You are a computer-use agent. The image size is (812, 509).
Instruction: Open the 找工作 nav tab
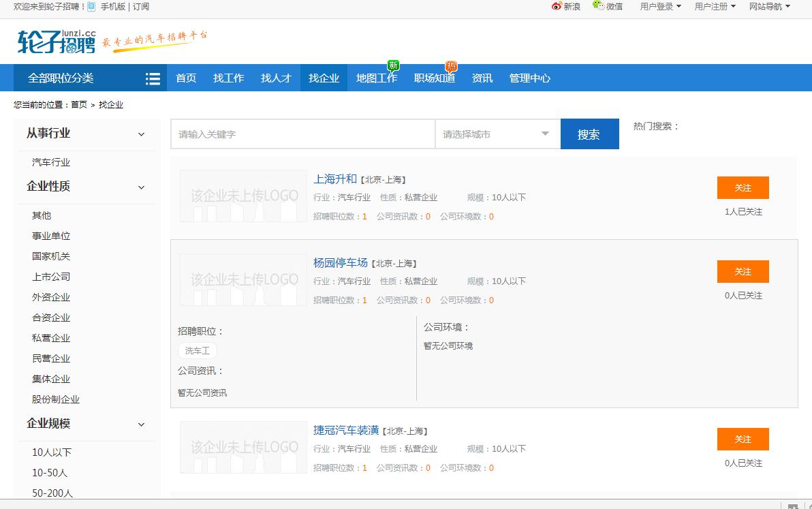(228, 78)
